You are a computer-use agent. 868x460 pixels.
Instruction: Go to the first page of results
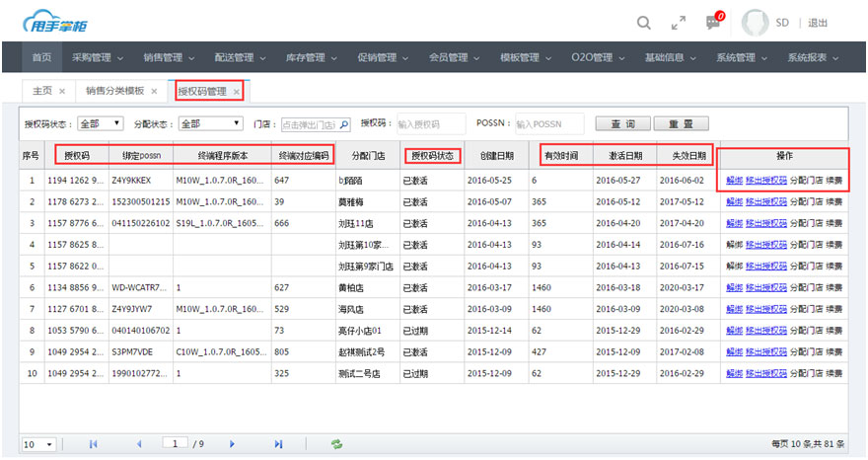tap(93, 444)
